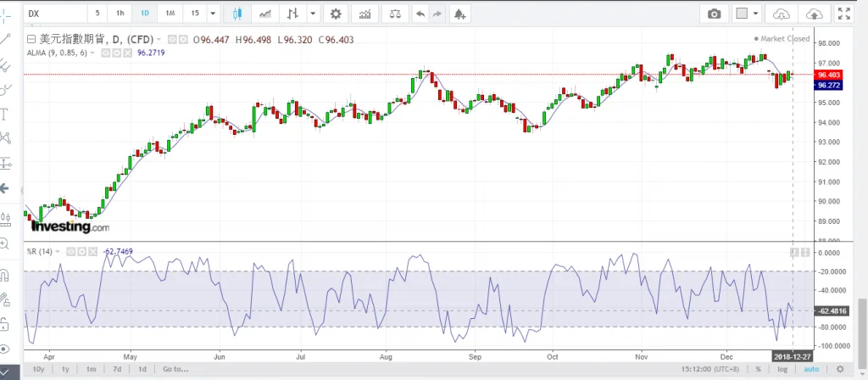
Task: Select the 1M interval
Action: click(x=170, y=14)
